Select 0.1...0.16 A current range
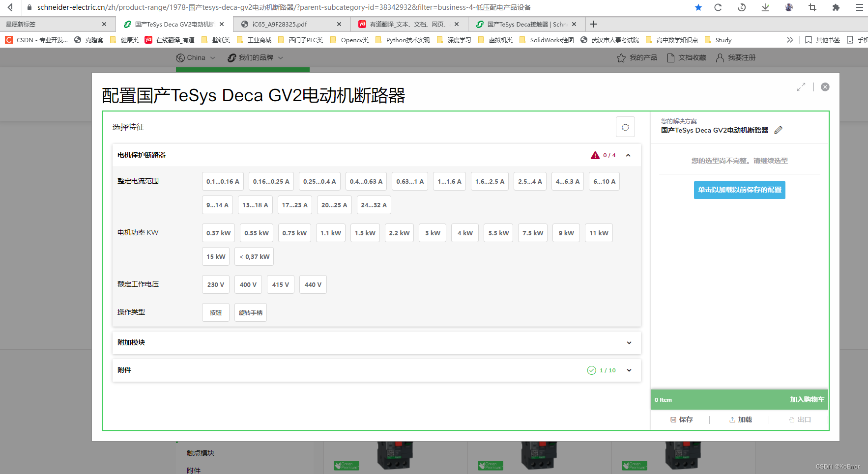The width and height of the screenshot is (868, 474). tap(223, 181)
